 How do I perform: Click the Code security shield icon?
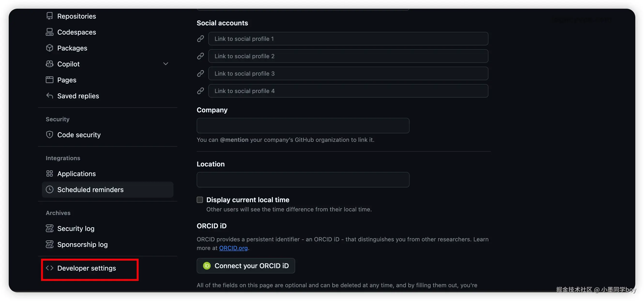pos(50,135)
